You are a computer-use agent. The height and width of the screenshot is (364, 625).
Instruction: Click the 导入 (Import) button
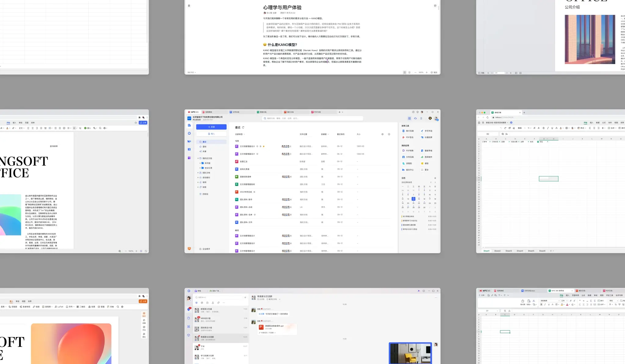click(211, 134)
